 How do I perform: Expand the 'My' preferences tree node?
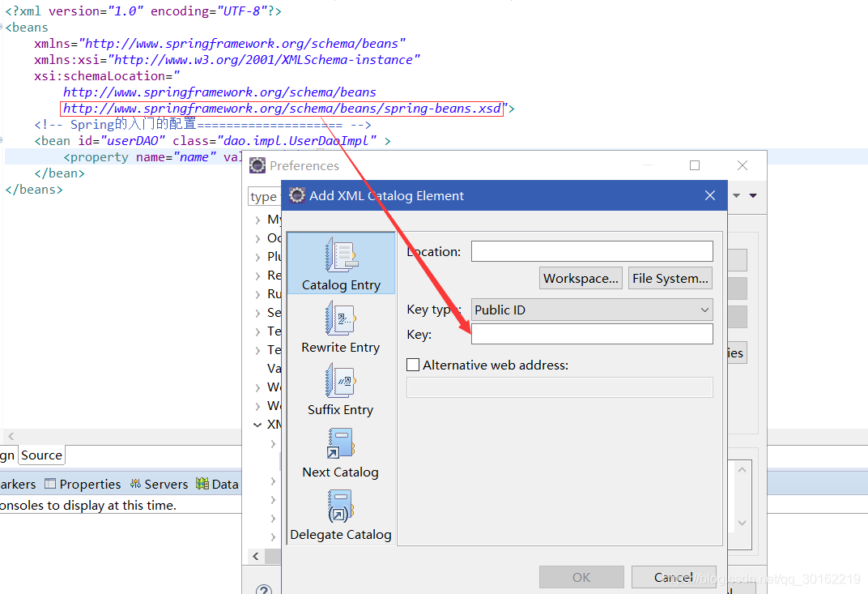[258, 220]
